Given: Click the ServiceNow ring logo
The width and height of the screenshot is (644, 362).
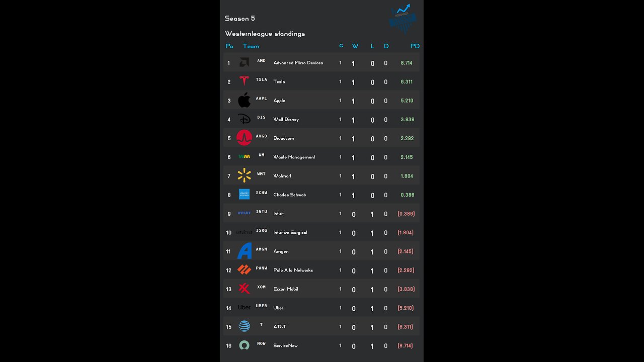Looking at the screenshot, I should 244,345.
